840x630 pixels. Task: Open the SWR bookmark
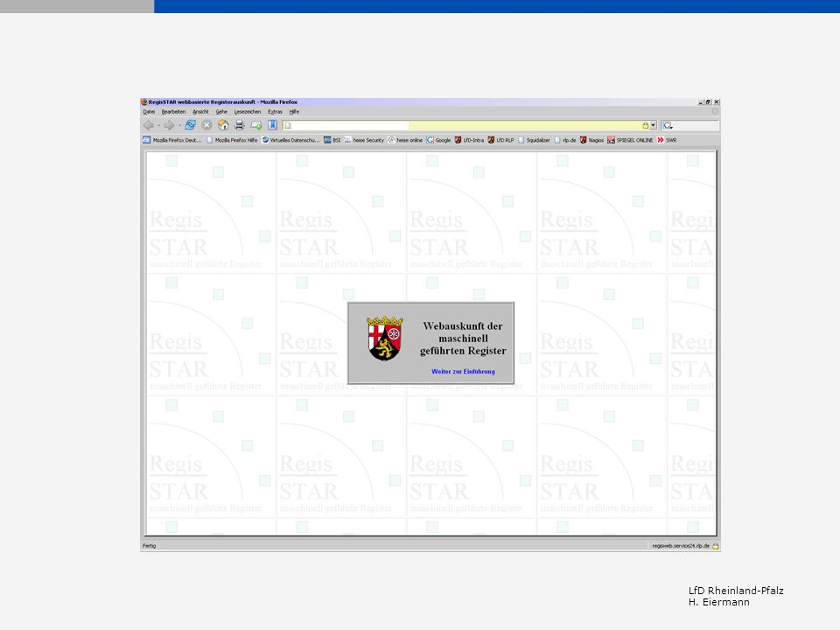(x=667, y=140)
